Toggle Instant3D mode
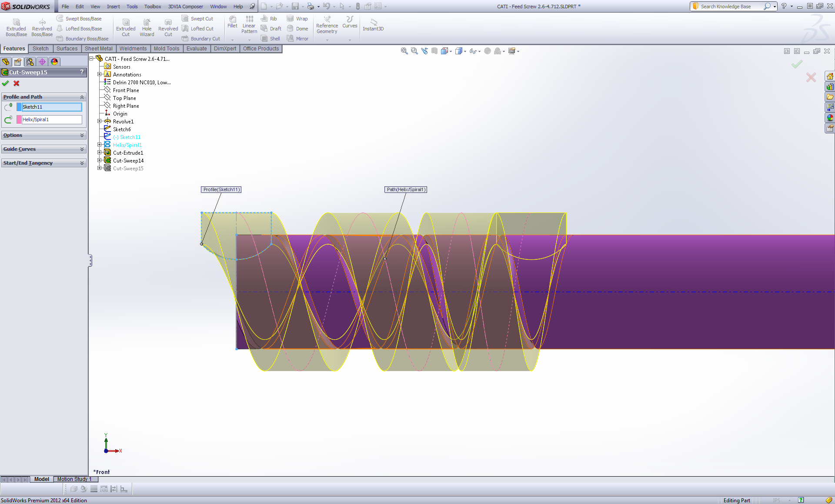 tap(373, 25)
